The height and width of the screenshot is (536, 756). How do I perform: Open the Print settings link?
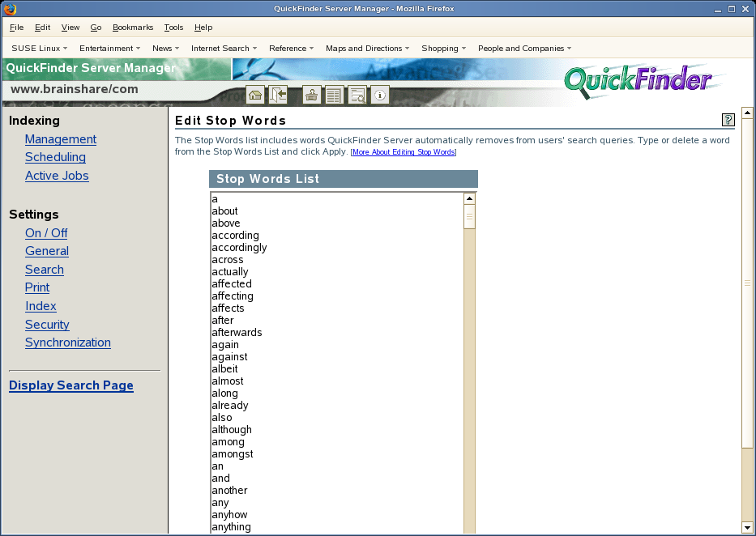[x=37, y=287]
